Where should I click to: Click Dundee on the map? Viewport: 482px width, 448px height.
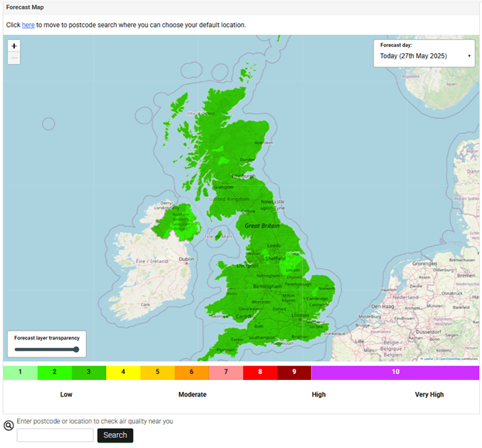[x=247, y=160]
